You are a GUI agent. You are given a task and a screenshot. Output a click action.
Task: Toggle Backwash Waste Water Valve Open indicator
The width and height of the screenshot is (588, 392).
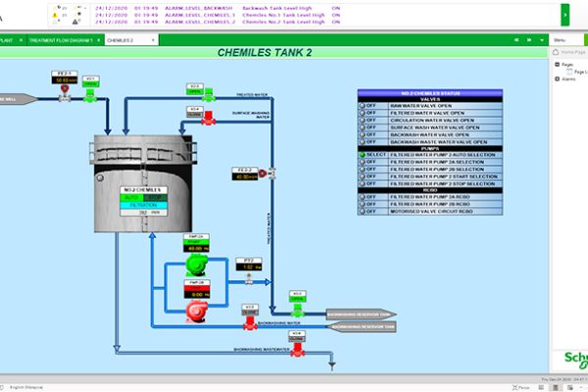[x=363, y=142]
